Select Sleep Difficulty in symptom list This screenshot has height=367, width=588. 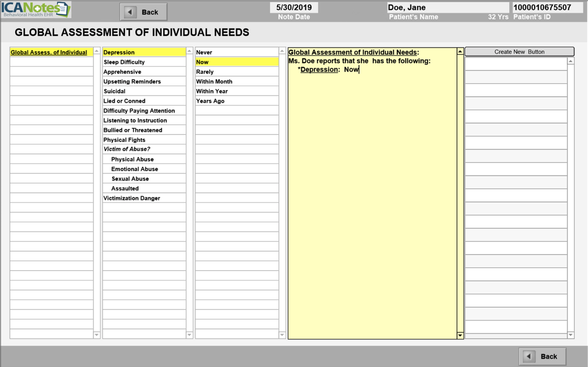pos(124,62)
